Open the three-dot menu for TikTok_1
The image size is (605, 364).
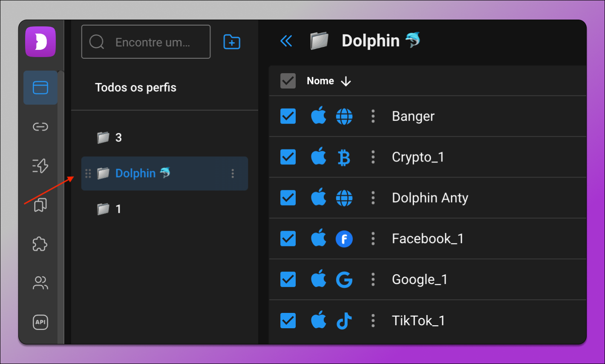pyautogui.click(x=373, y=321)
